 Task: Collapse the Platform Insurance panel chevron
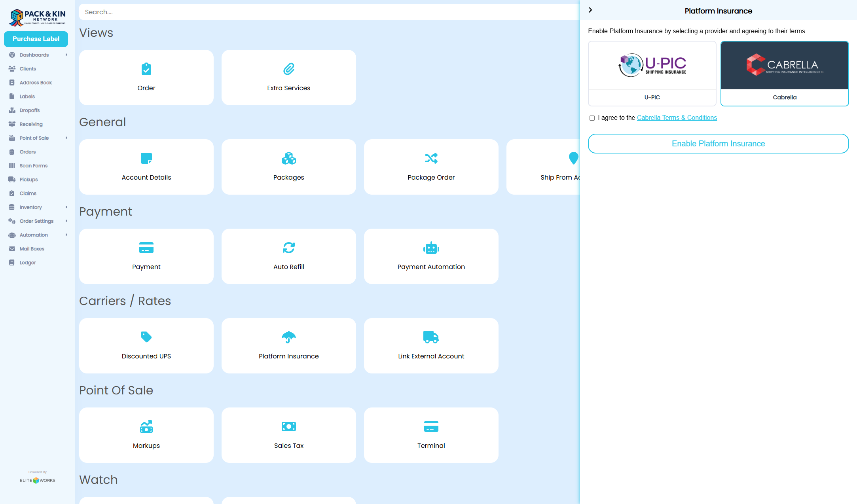(590, 10)
